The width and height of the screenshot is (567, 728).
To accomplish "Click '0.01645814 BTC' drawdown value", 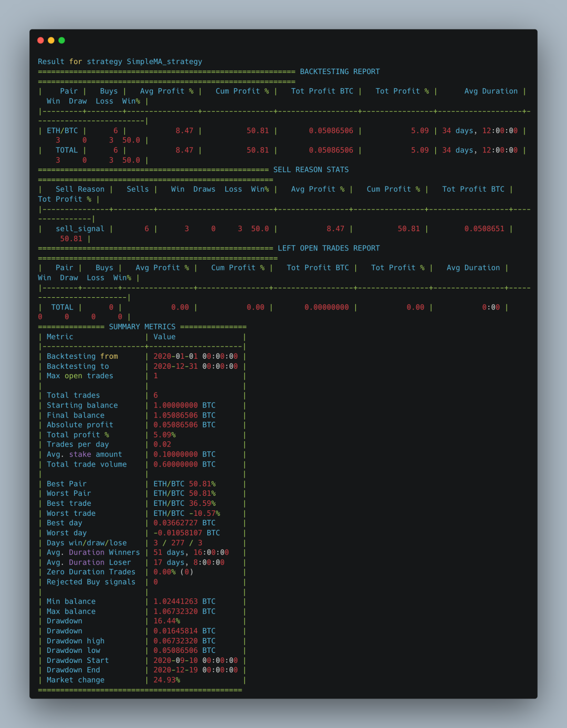I will 184,631.
